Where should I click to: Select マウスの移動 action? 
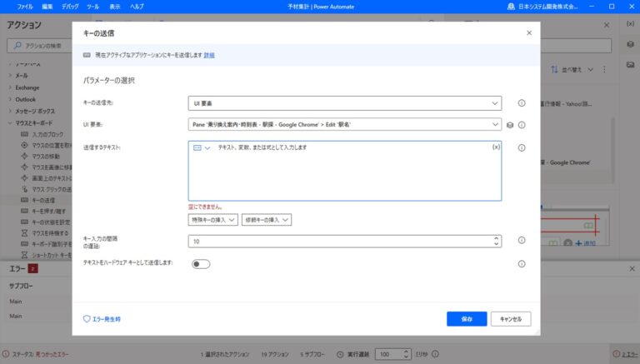tap(46, 157)
